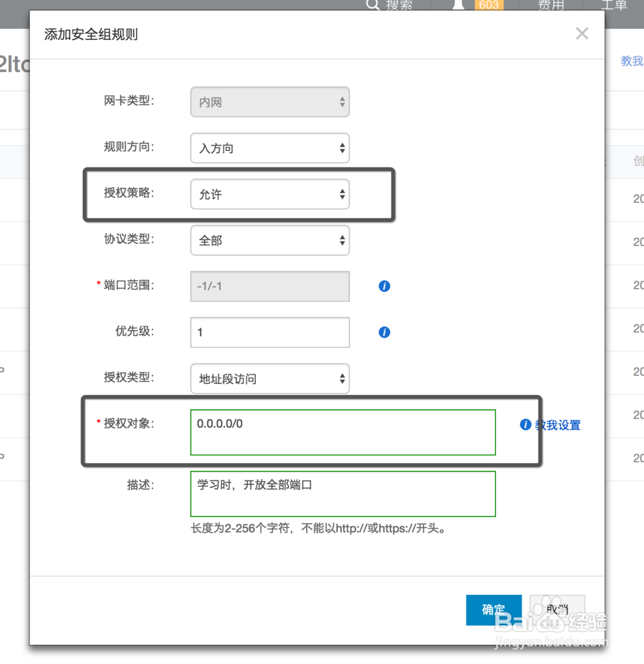Open the 教我设置 link beside authorization object
The width and height of the screenshot is (644, 664).
[x=557, y=425]
